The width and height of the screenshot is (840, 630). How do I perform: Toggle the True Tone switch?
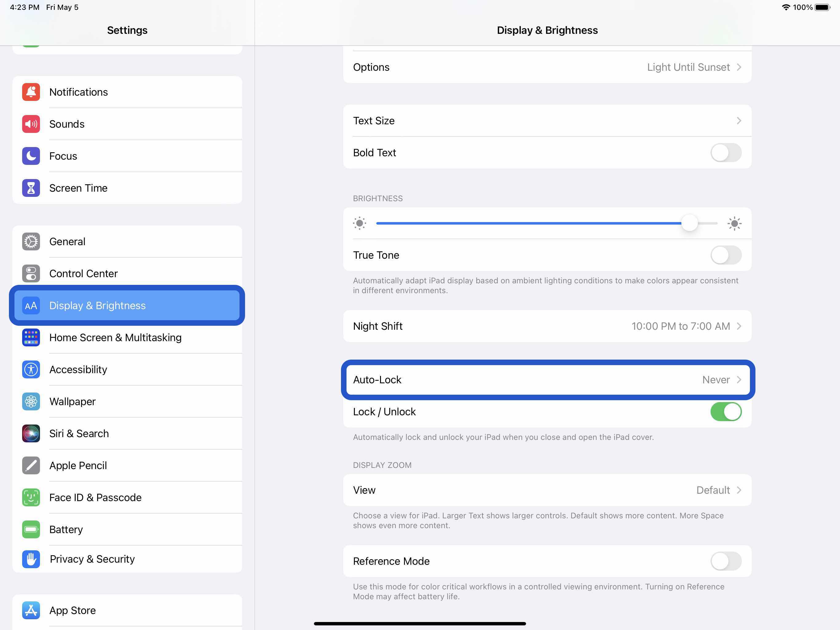coord(726,255)
